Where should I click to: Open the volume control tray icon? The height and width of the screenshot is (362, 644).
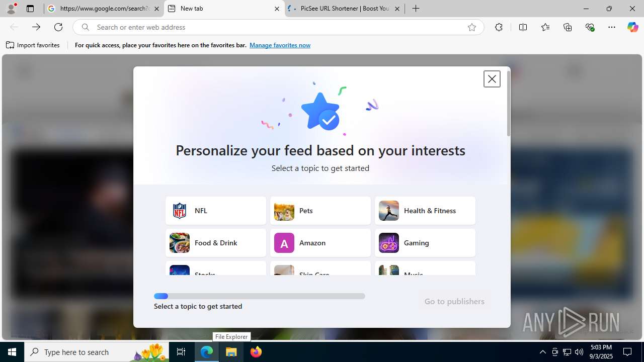(x=579, y=352)
